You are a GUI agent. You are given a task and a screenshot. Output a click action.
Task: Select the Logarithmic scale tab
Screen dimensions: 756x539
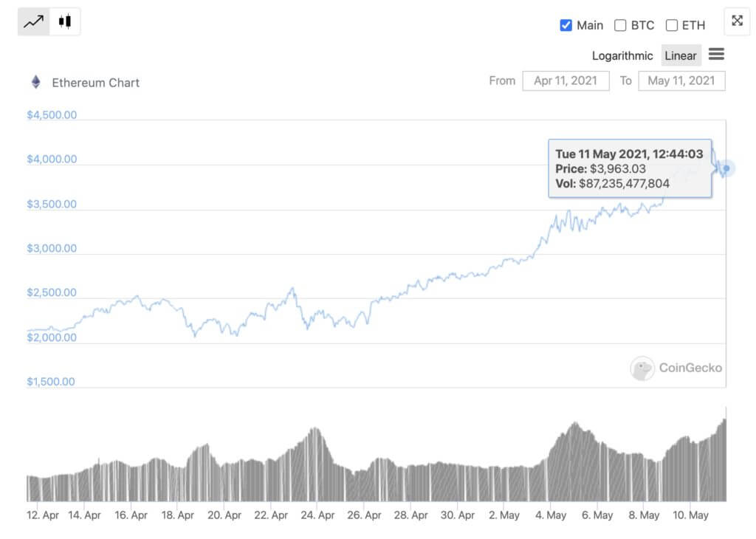point(622,56)
